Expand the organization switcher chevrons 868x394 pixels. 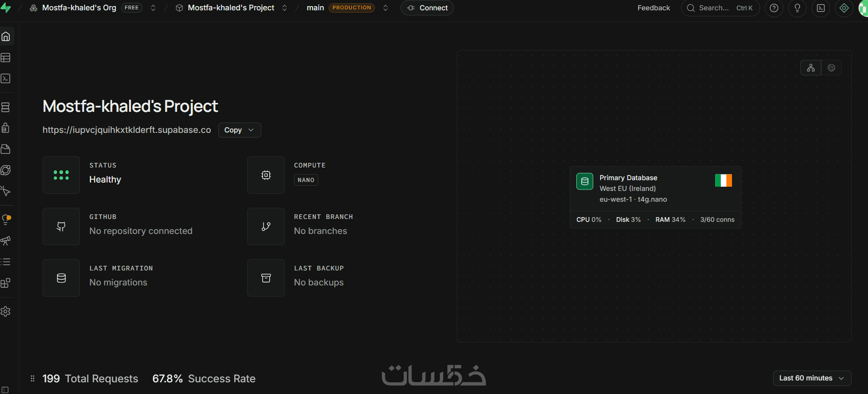[153, 8]
